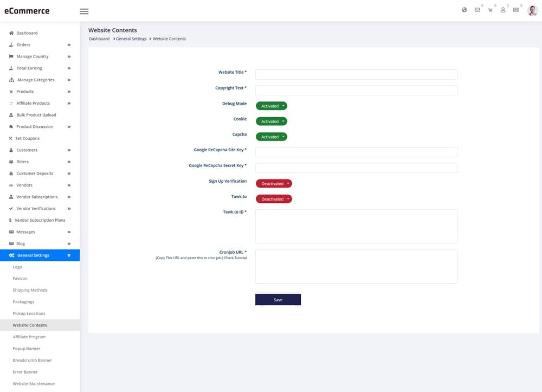The width and height of the screenshot is (542, 392).
Task: Click the Bulk Product Upload icon
Action: pyautogui.click(x=11, y=115)
